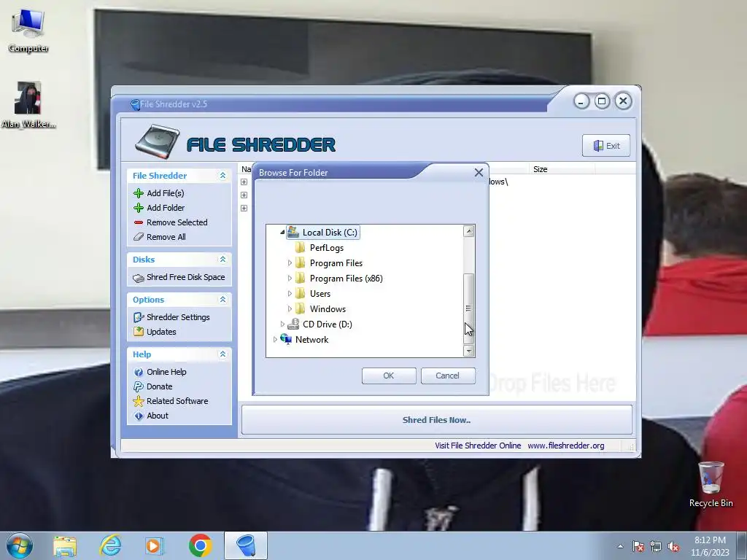Close the Browse For Folder dialog
Screen dimensions: 747x560
479,172
